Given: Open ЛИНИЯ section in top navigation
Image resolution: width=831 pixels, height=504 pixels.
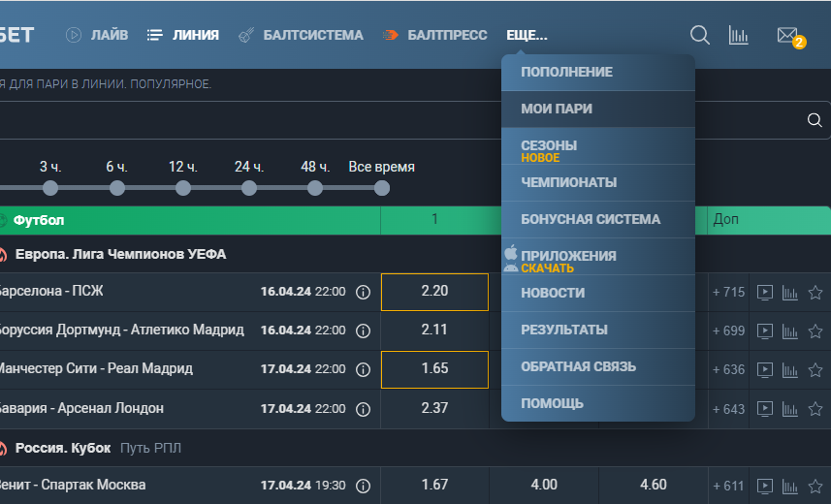Looking at the screenshot, I should 183,35.
